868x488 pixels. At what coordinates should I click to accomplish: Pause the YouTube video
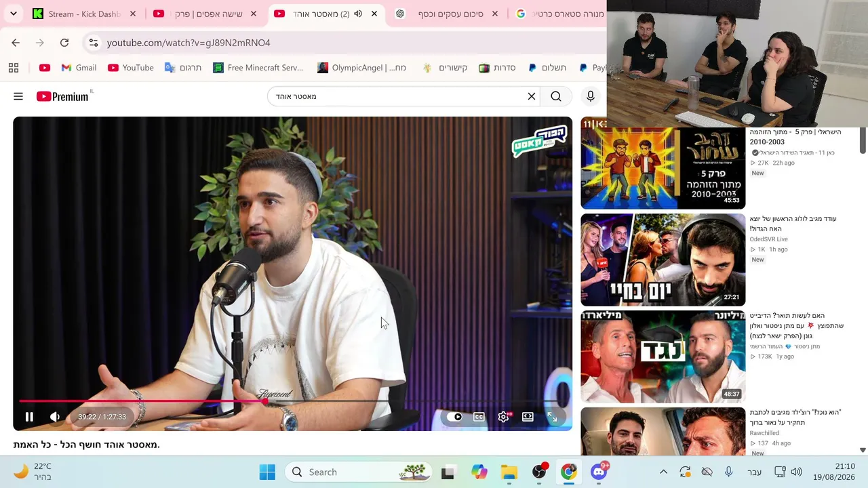[x=29, y=417]
